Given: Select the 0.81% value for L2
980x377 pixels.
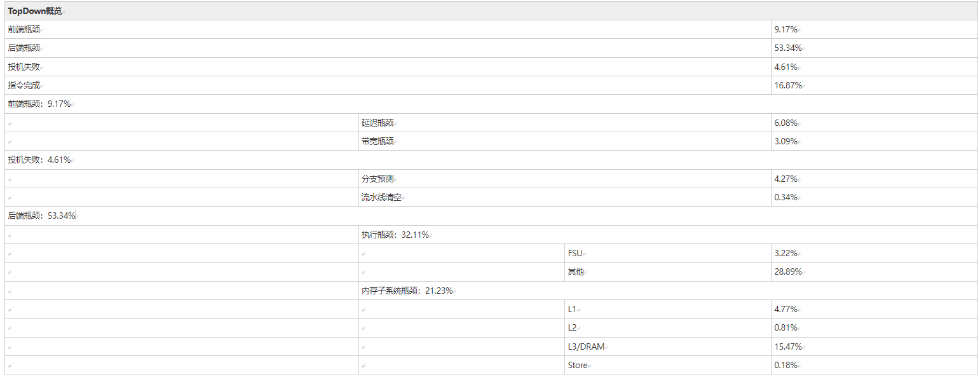Looking at the screenshot, I should coord(786,328).
